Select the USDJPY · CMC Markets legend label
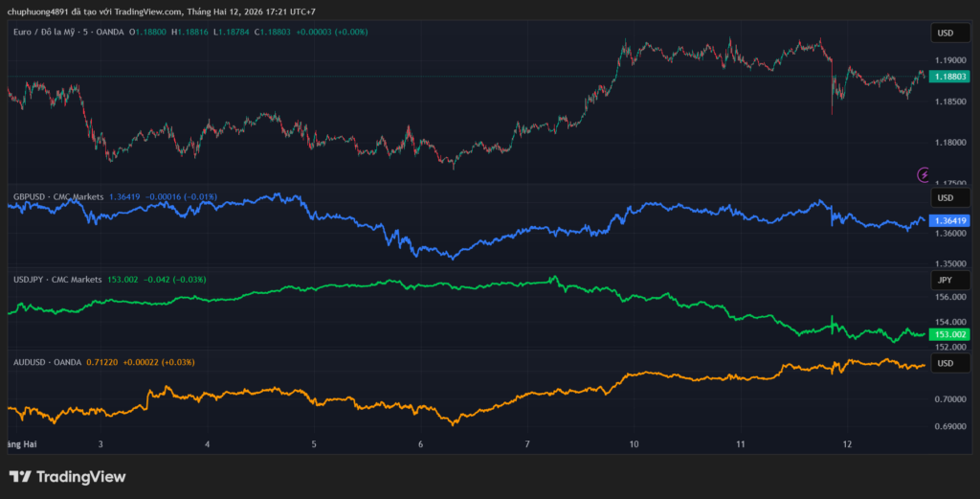Image resolution: width=980 pixels, height=499 pixels. pyautogui.click(x=57, y=280)
